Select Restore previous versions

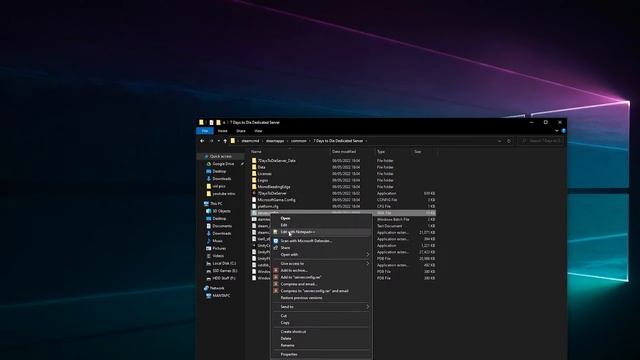322,298
